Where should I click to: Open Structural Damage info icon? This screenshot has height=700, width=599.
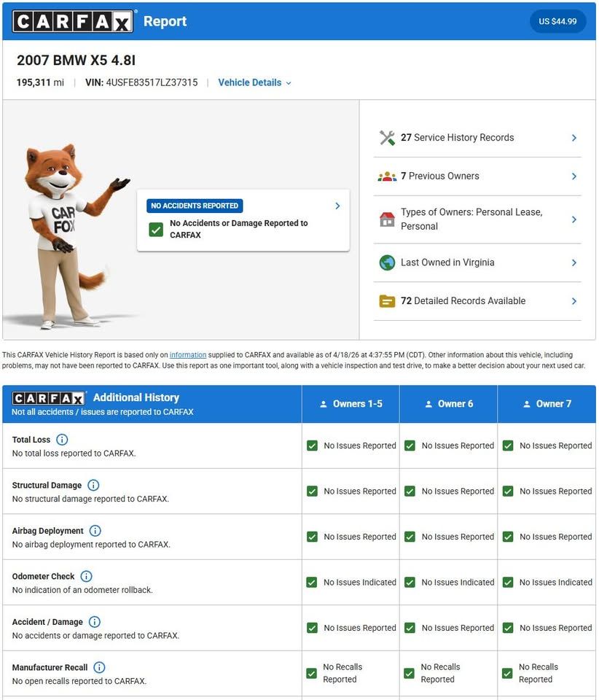click(x=93, y=486)
